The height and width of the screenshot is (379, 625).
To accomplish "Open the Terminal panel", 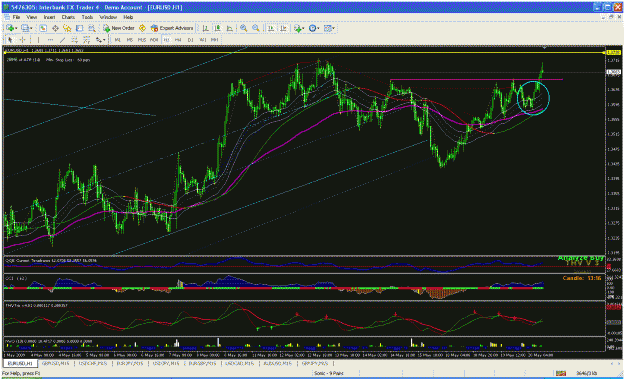I will (80, 28).
